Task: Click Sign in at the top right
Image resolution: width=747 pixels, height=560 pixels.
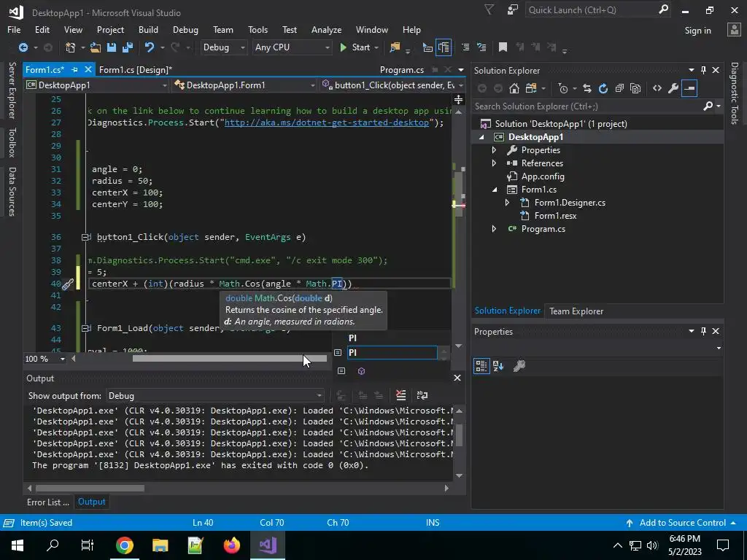Action: 697,31
